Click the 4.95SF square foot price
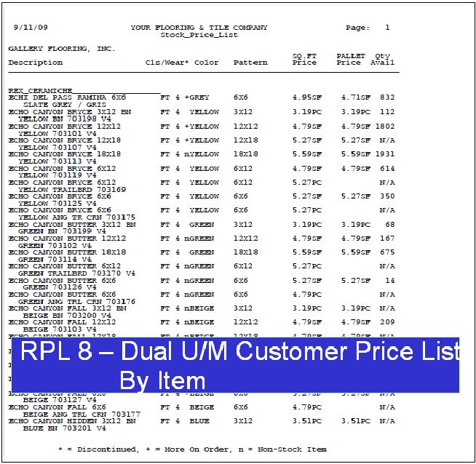This screenshot has width=476, height=464. pyautogui.click(x=306, y=97)
